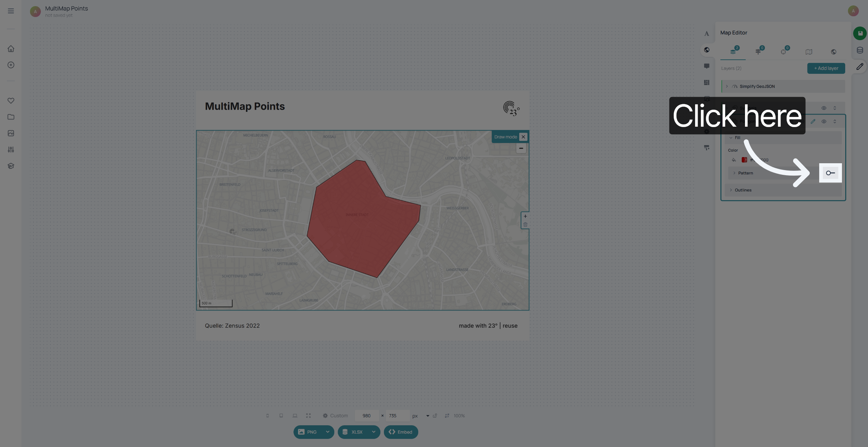Click the 'reuse' link below the map
868x447 pixels.
(510, 326)
